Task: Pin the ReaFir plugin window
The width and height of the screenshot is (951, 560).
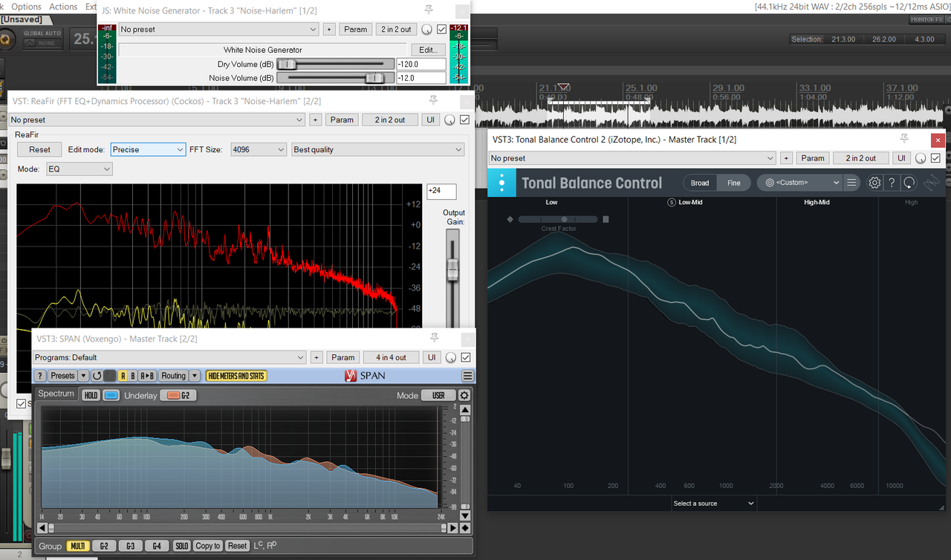Action: click(433, 101)
